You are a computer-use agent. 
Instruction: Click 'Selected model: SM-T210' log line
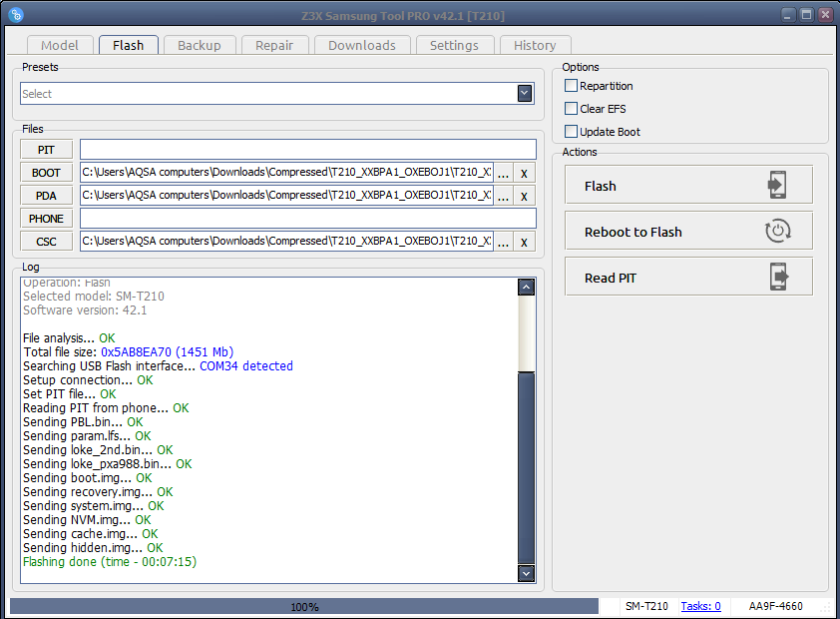point(94,297)
